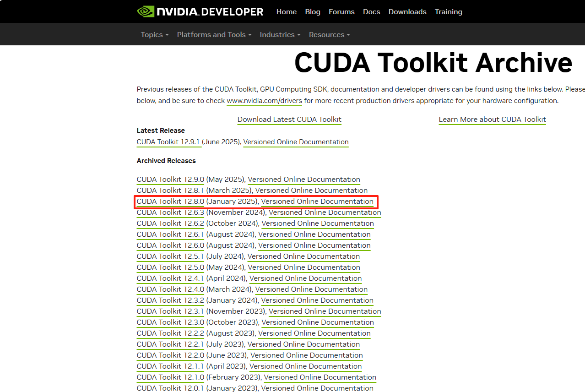
Task: Click the Archived Releases heading
Action: (166, 161)
